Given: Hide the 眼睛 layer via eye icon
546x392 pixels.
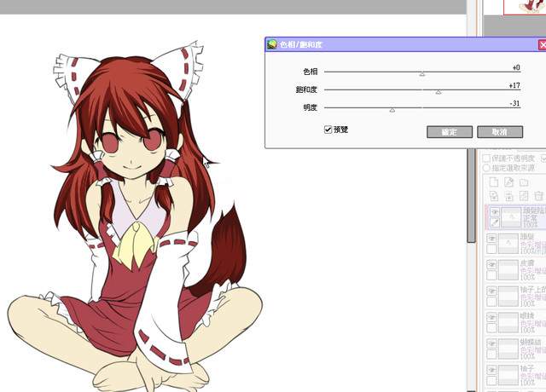Looking at the screenshot, I should tap(491, 317).
